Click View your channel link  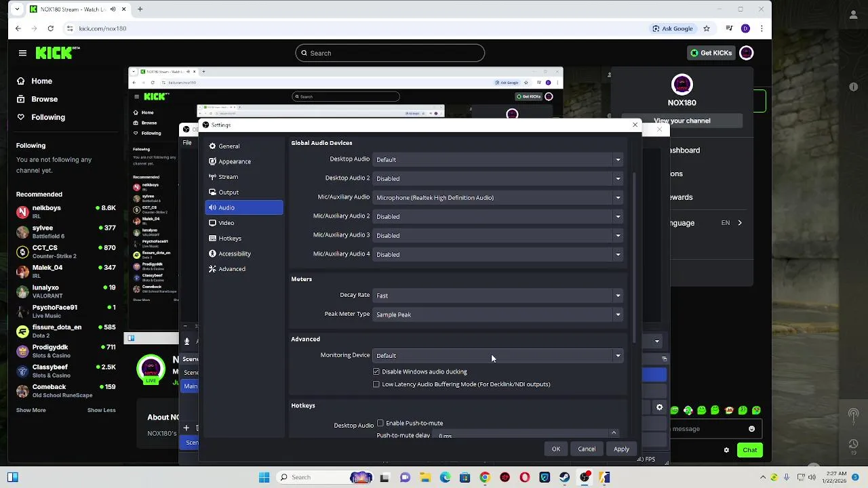(682, 121)
